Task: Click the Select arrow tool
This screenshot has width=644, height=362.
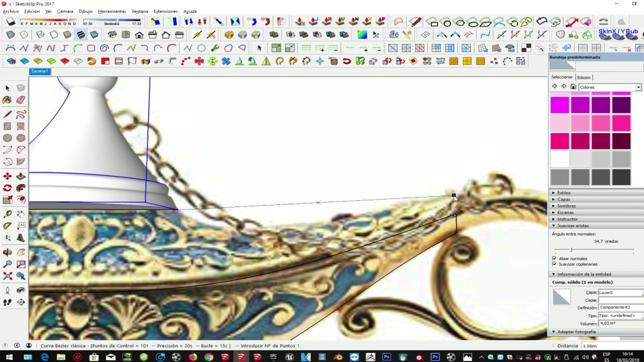Action: click(x=7, y=88)
